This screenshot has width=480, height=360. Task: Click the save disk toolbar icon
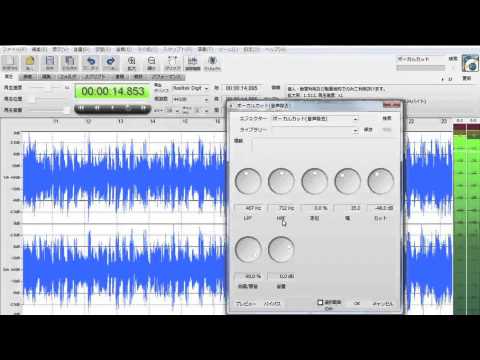(50, 63)
